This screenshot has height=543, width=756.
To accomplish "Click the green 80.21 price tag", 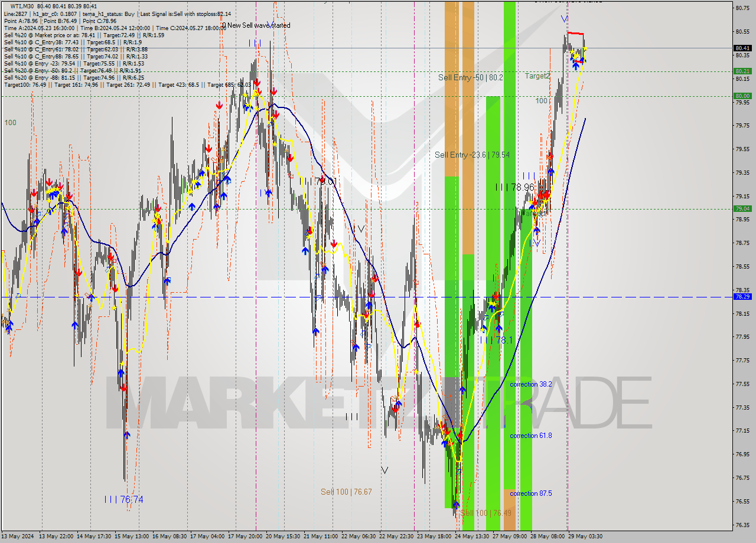I will pos(742,71).
